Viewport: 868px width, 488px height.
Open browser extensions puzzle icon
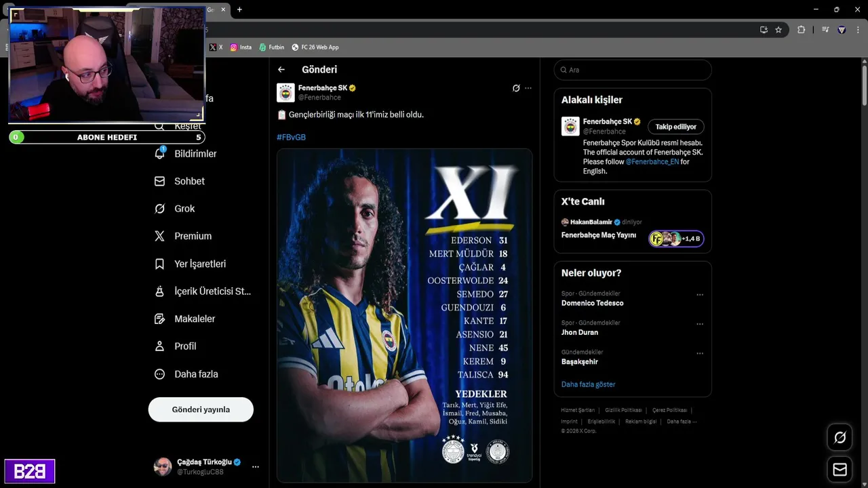point(801,30)
